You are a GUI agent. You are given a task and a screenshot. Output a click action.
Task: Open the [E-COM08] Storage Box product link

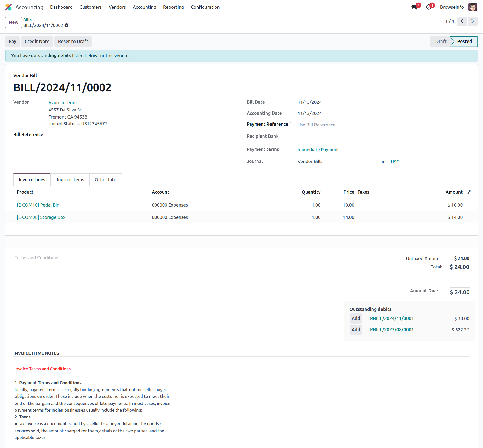tap(41, 217)
